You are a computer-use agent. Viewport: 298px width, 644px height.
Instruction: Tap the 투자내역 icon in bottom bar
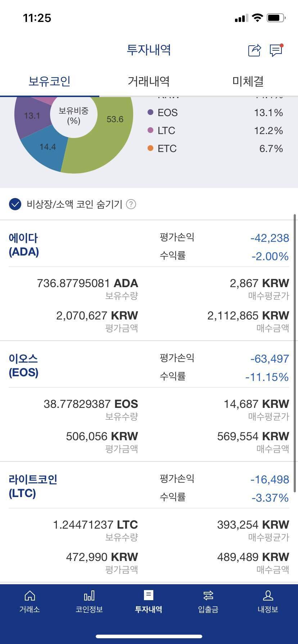149,602
